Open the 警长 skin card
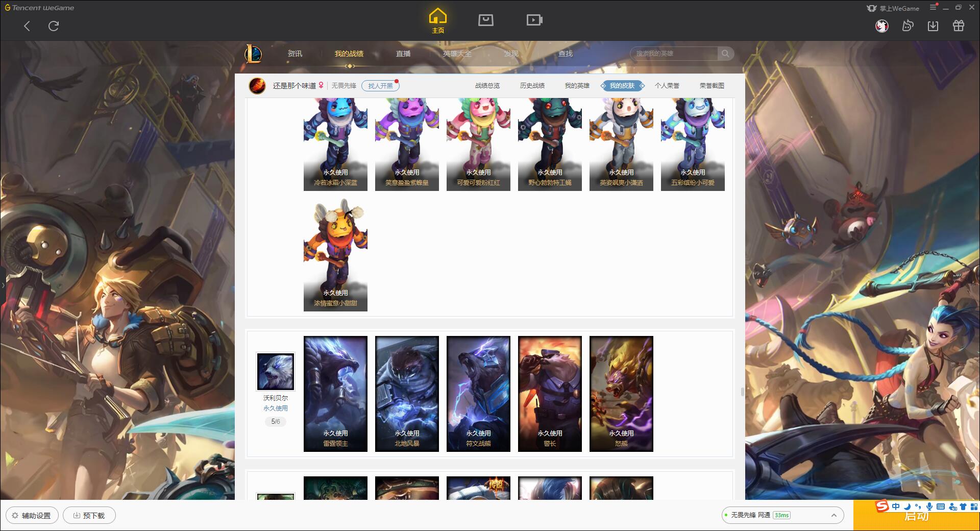The height and width of the screenshot is (531, 980). point(550,394)
